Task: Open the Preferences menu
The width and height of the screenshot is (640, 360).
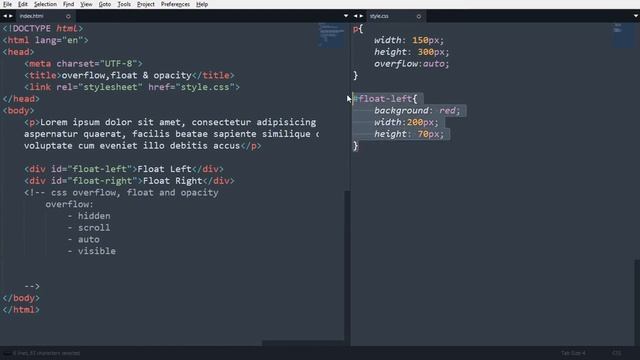Action: pyautogui.click(x=175, y=4)
